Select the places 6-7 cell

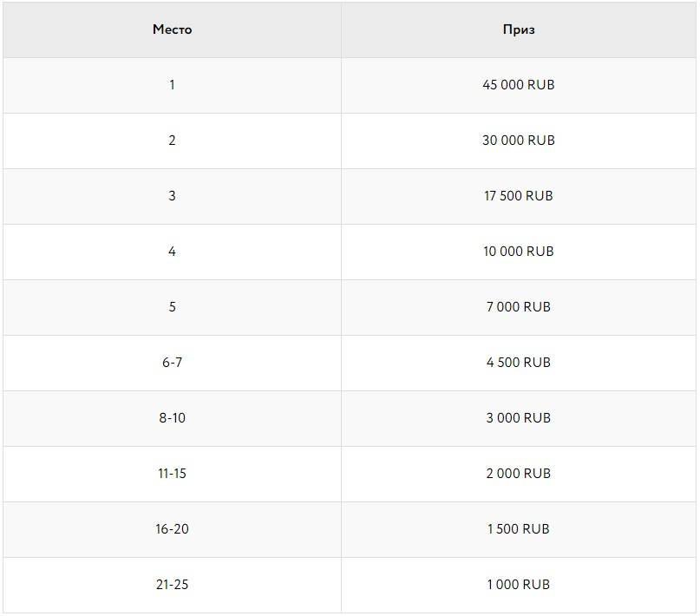click(172, 363)
